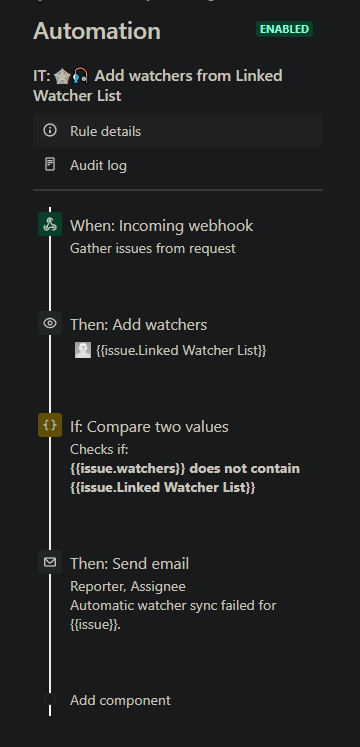Click the Audit log document icon
This screenshot has width=360, height=747.
[50, 165]
